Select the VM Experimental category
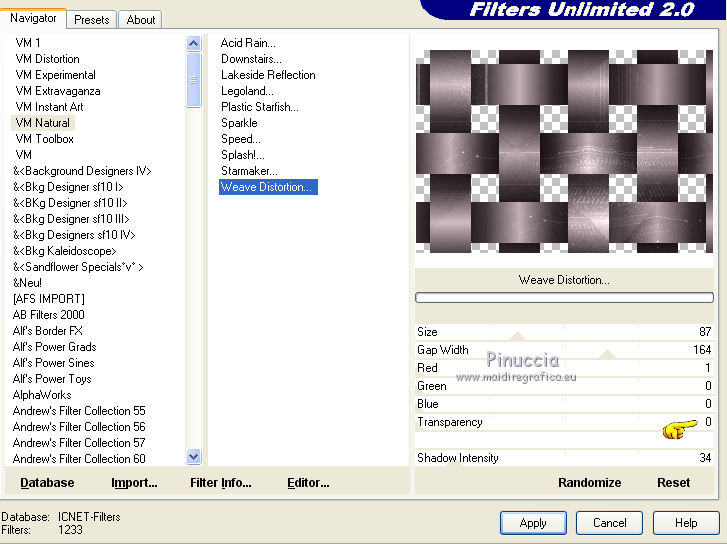This screenshot has width=727, height=544. (x=55, y=75)
